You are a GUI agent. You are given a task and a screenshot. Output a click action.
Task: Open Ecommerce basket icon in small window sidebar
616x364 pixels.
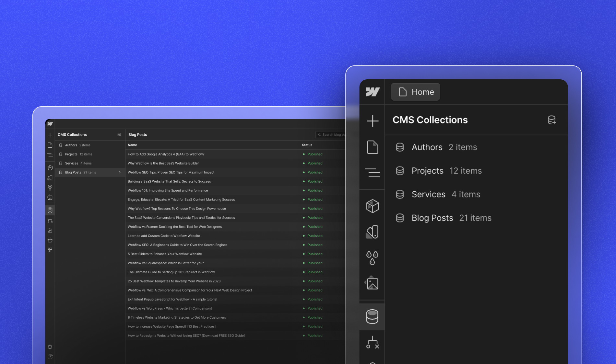(50, 240)
